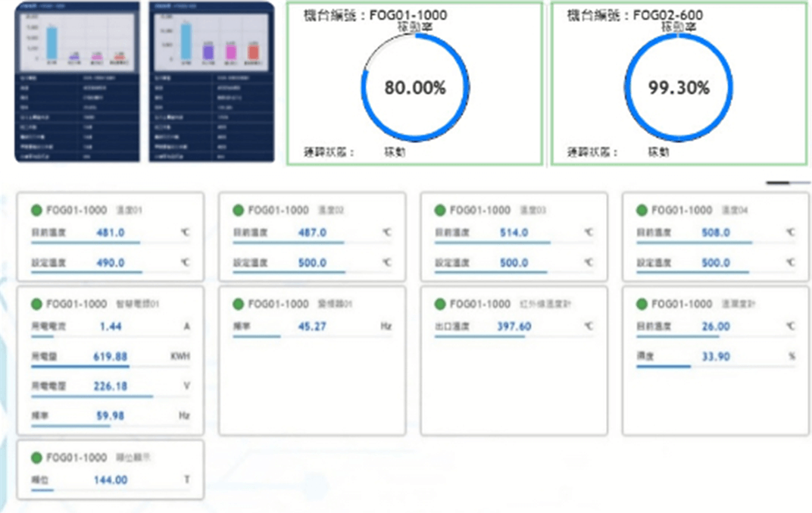Click the 45.27 Hz inverter frequency value
The height and width of the screenshot is (513, 812).
point(312,327)
